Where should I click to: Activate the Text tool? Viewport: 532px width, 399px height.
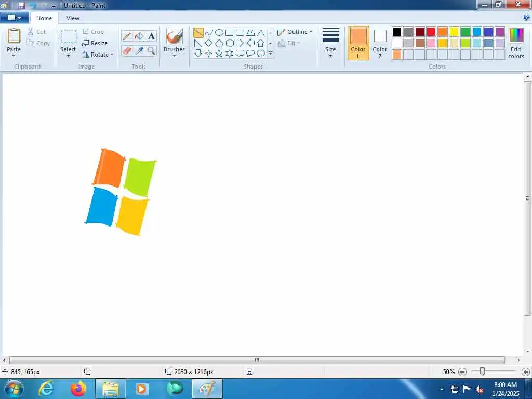(151, 36)
